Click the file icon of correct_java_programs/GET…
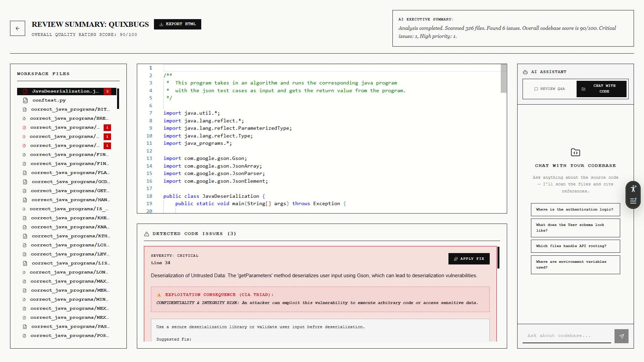The width and height of the screenshot is (644, 362). (24, 191)
